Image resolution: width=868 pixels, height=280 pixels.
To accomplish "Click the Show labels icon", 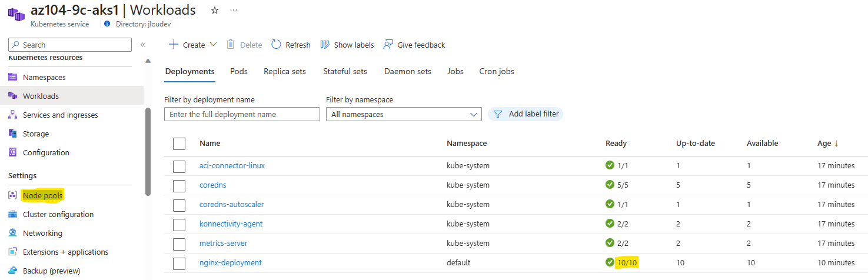I will 325,45.
